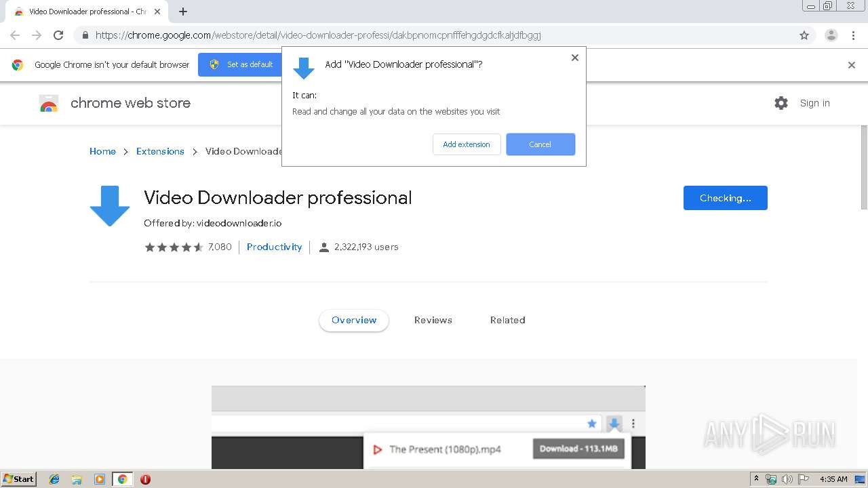The height and width of the screenshot is (488, 868).
Task: Click the volume speaker tray icon
Action: 787,479
